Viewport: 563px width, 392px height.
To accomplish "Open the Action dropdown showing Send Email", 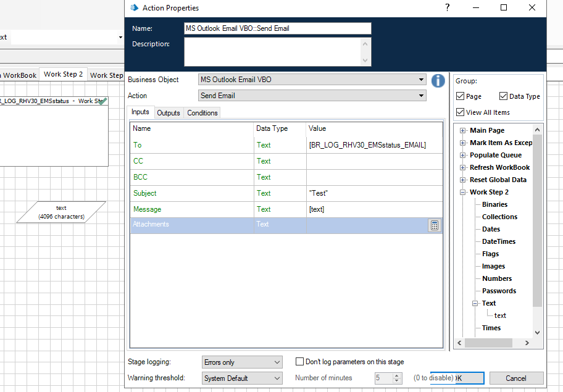I will click(312, 96).
